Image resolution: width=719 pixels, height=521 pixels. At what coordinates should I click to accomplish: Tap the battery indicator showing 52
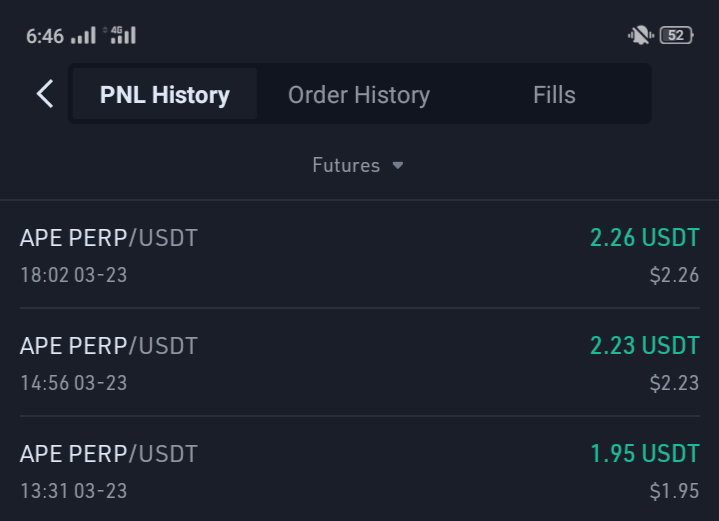point(676,35)
